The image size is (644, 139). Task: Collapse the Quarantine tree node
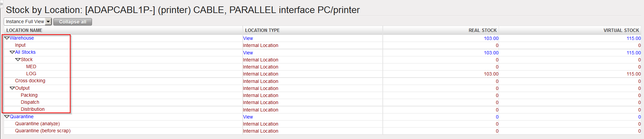(x=7, y=117)
